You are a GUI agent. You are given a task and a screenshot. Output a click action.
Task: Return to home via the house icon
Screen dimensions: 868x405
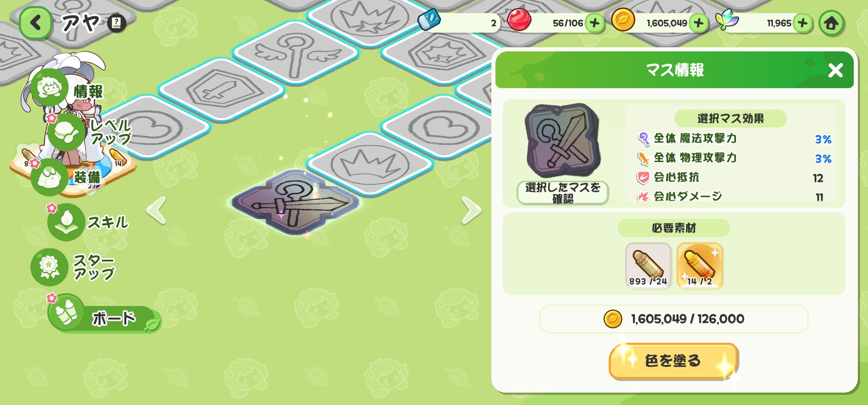[831, 23]
